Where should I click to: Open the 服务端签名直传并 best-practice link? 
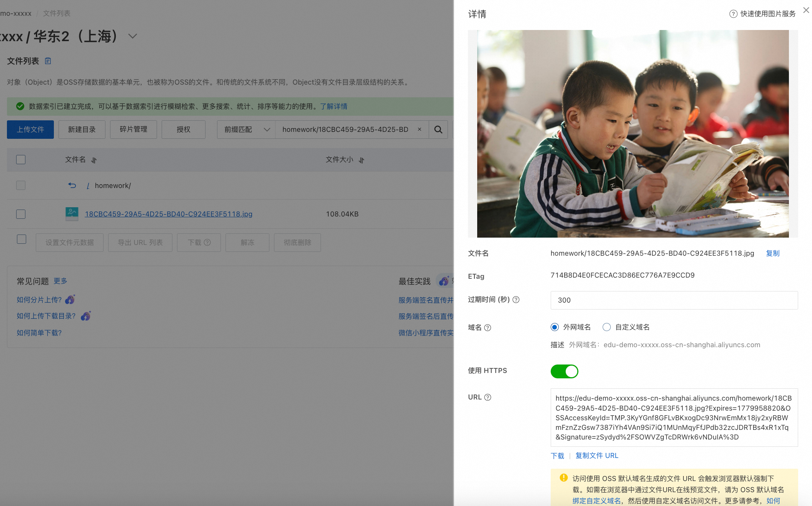[426, 300]
